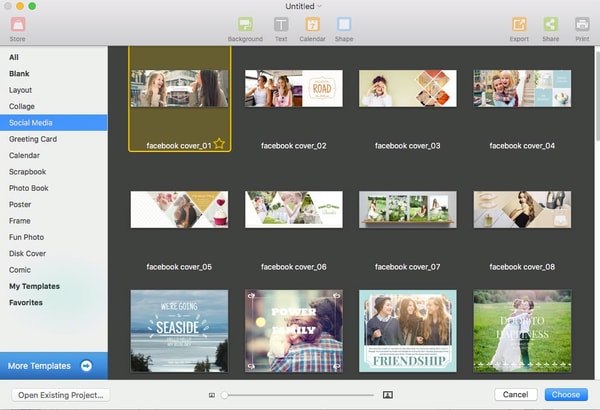Click the Export icon
The height and width of the screenshot is (410, 600).
coord(519,25)
